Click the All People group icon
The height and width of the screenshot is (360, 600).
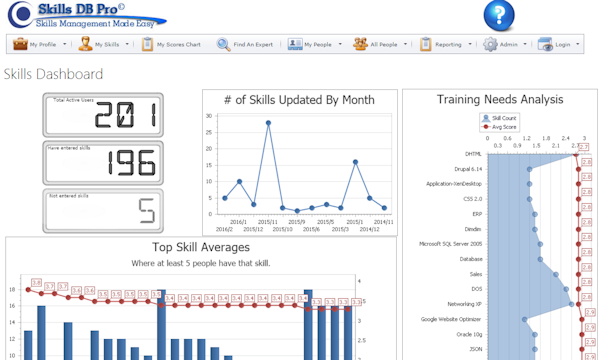point(360,44)
